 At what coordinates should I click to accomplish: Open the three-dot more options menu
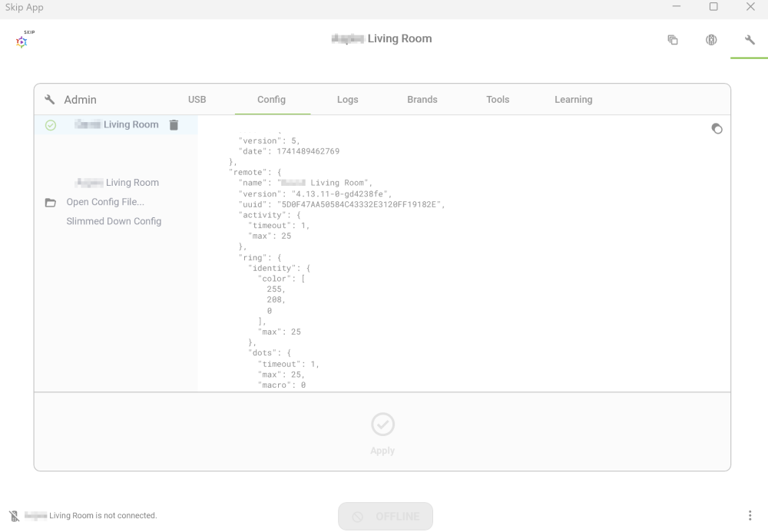click(x=750, y=515)
